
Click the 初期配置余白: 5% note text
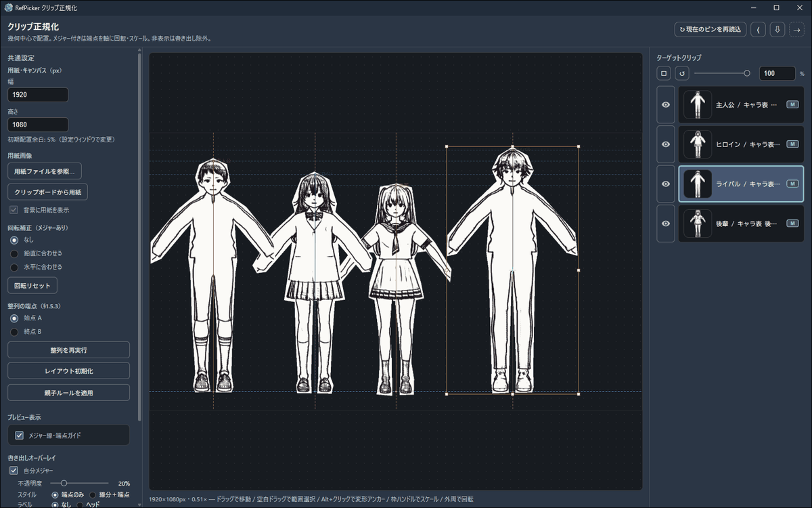tap(61, 140)
